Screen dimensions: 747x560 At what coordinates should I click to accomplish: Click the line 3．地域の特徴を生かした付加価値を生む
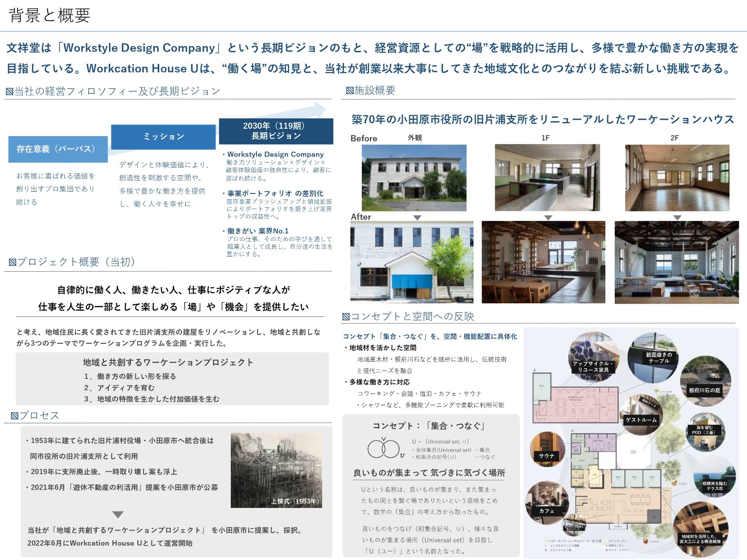(x=152, y=399)
